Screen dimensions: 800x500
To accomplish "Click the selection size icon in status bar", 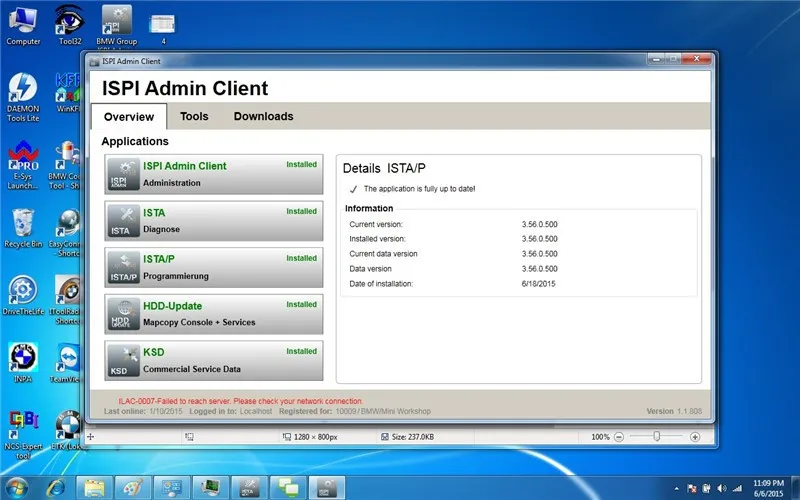I will tap(189, 437).
